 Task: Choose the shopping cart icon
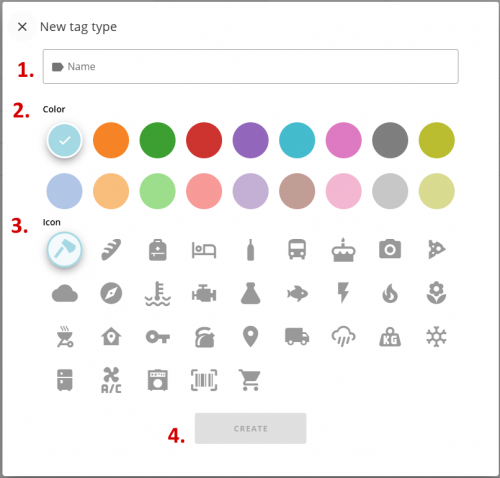click(x=250, y=380)
